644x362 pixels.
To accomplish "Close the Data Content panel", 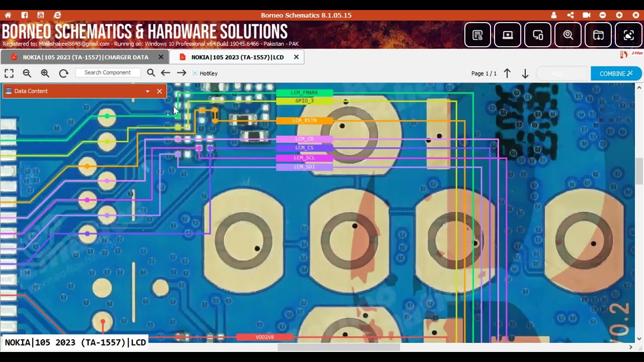I will pos(159,91).
